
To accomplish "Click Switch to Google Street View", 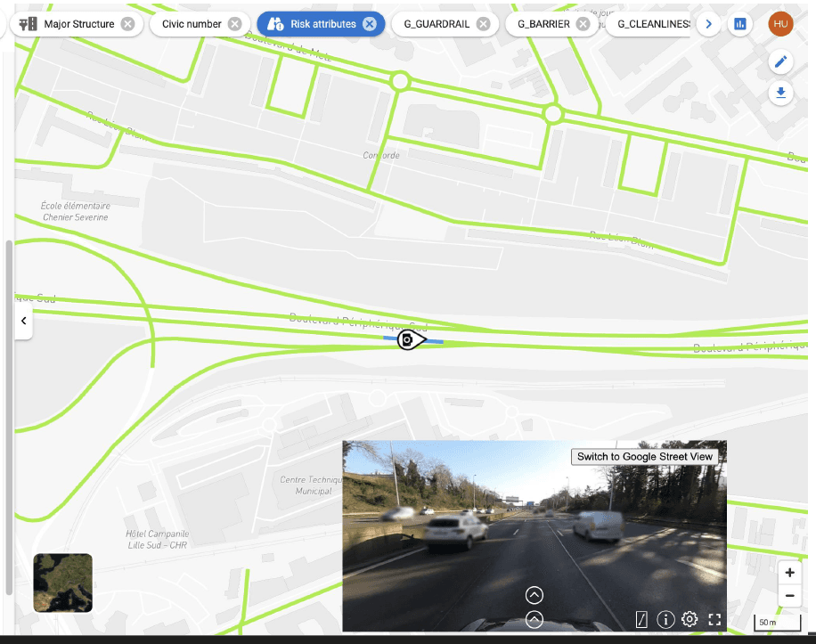I will pyautogui.click(x=645, y=457).
